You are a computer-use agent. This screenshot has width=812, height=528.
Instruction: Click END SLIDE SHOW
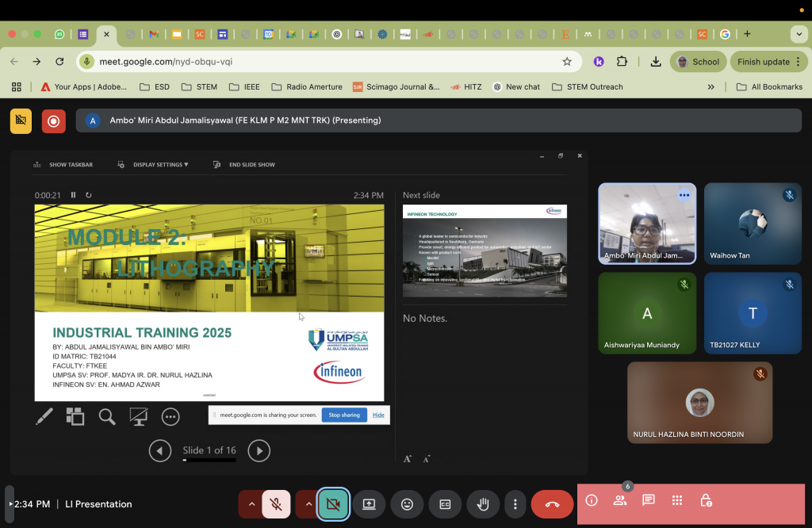tap(244, 165)
